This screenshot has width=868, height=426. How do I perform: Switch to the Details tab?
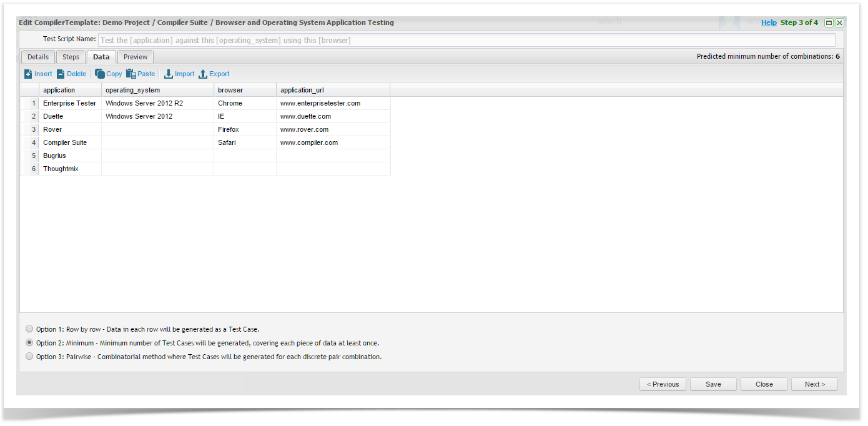[x=38, y=57]
